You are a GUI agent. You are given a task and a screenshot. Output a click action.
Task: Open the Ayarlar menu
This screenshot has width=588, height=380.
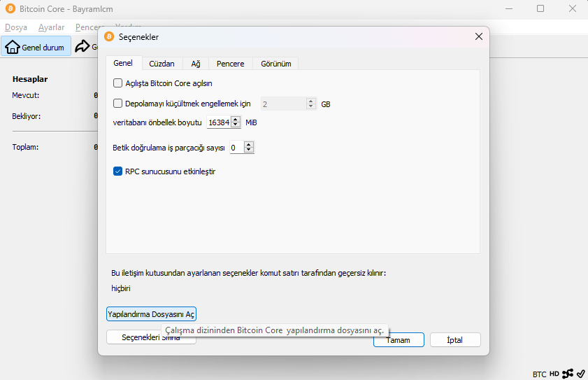[51, 27]
